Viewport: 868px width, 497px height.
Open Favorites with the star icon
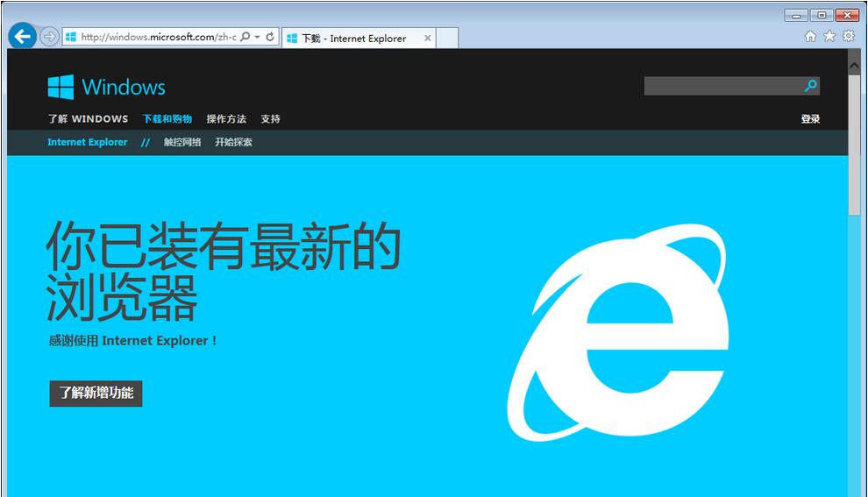click(829, 36)
